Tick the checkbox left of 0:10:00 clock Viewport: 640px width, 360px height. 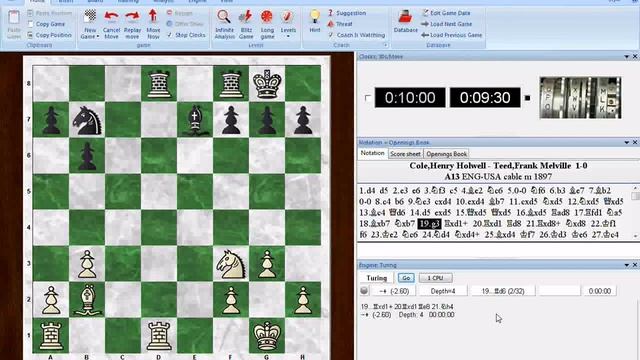point(368,98)
